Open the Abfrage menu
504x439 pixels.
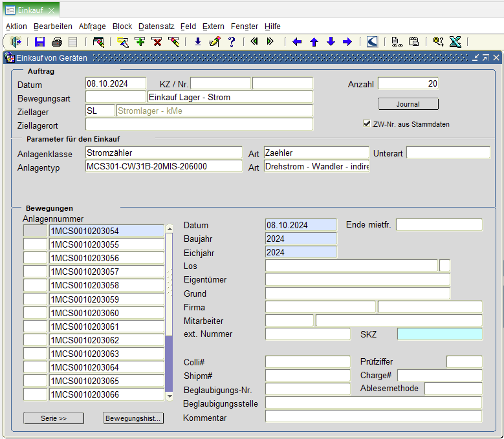point(92,27)
